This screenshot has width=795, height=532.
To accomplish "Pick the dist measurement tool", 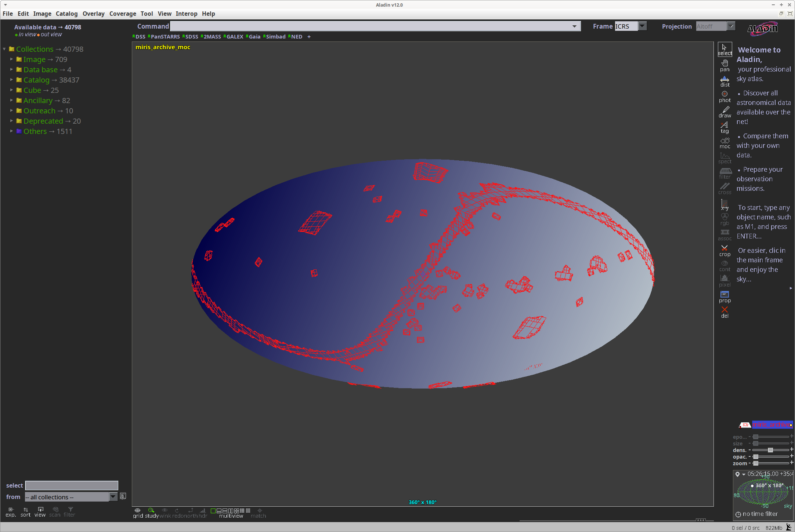I will pos(724,81).
